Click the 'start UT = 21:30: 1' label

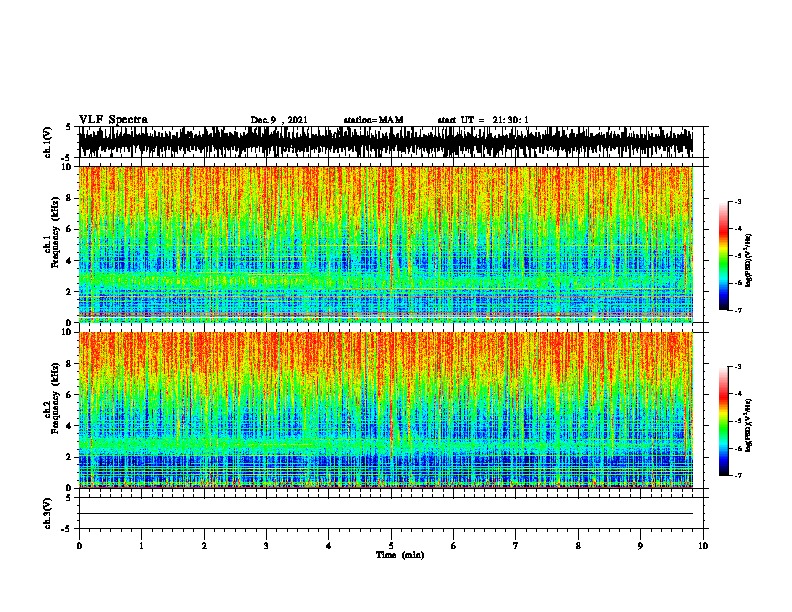click(x=483, y=120)
